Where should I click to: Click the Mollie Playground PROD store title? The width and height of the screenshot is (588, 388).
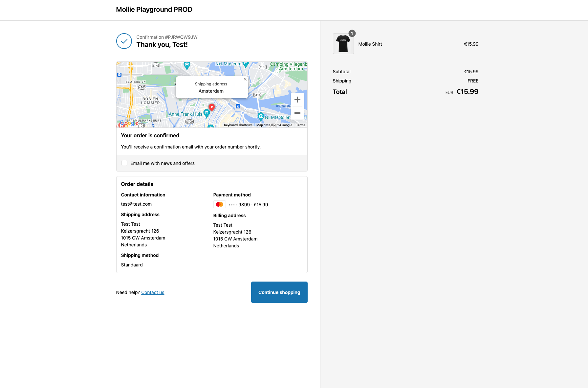click(154, 10)
